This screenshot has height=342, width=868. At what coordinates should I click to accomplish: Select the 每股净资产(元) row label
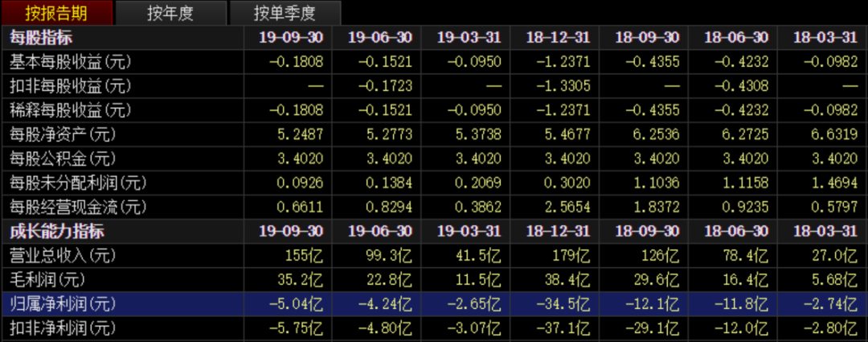click(x=63, y=134)
